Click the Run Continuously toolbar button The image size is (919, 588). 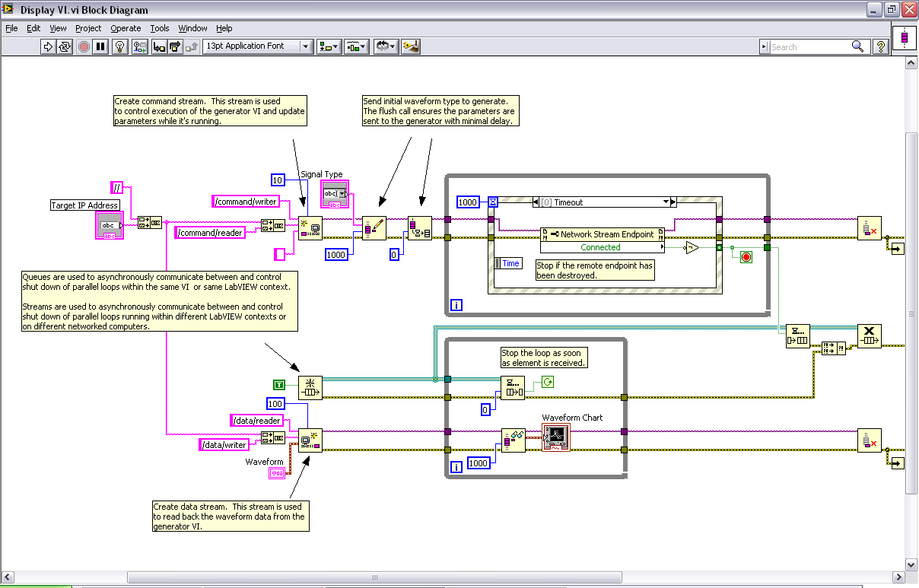coord(65,46)
